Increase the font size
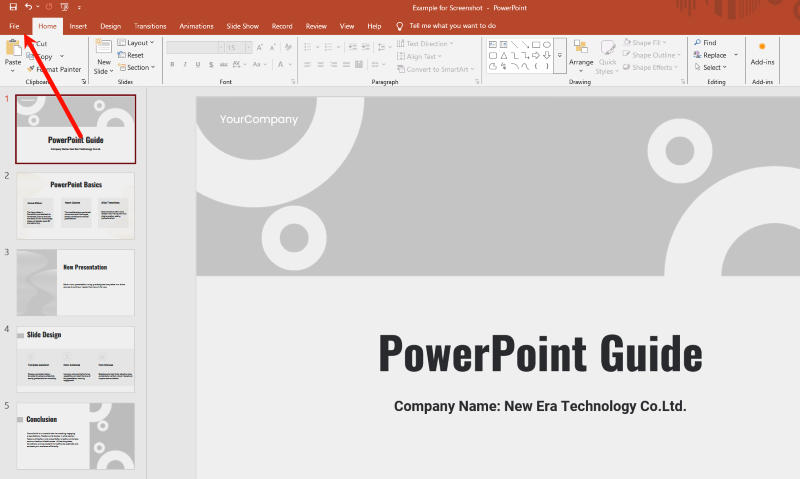Viewport: 800px width, 479px height. tap(260, 47)
